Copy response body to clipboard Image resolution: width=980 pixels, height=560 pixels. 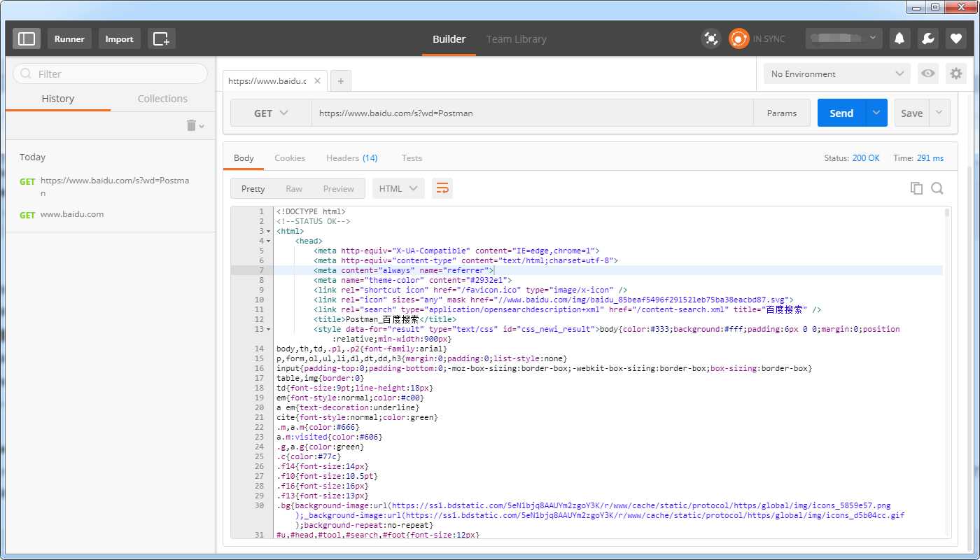(x=916, y=188)
